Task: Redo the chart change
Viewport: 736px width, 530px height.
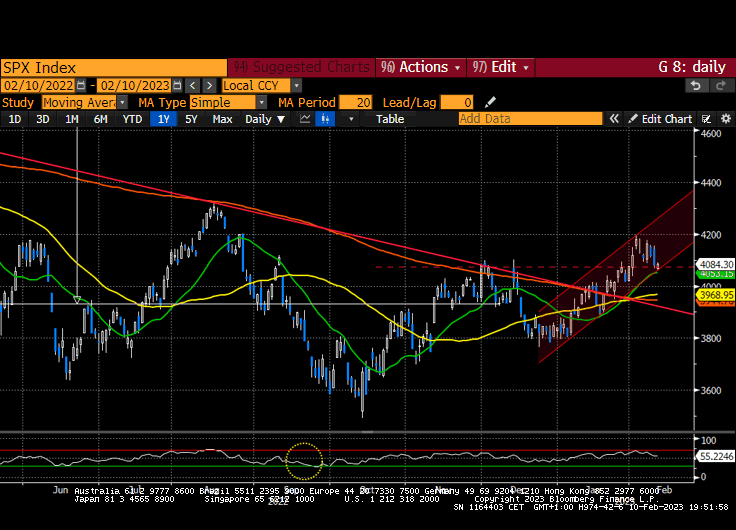Action: [x=721, y=85]
